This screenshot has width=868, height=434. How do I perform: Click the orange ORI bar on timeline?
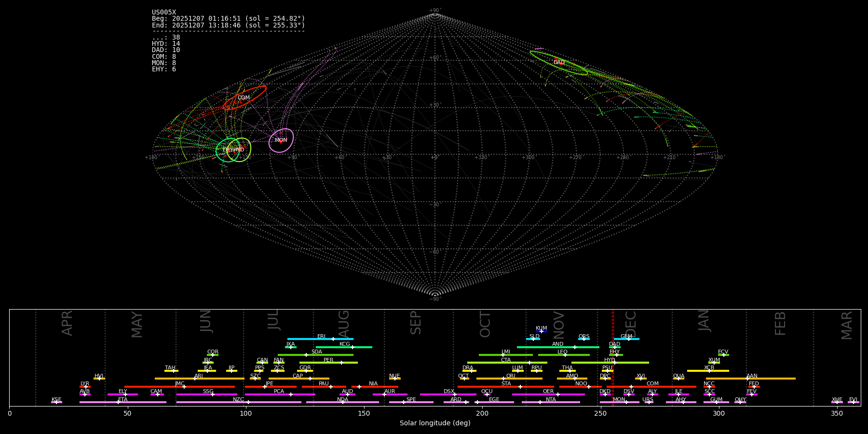click(x=509, y=379)
